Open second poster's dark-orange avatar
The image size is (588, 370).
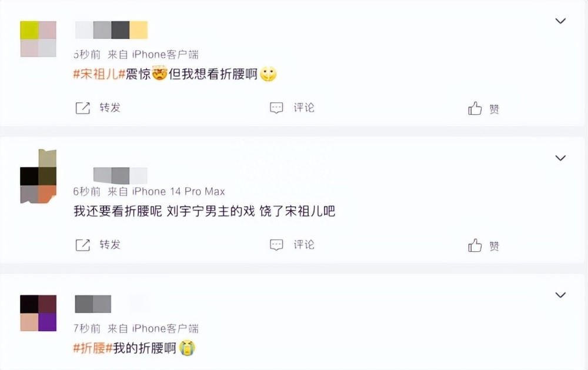click(x=38, y=176)
